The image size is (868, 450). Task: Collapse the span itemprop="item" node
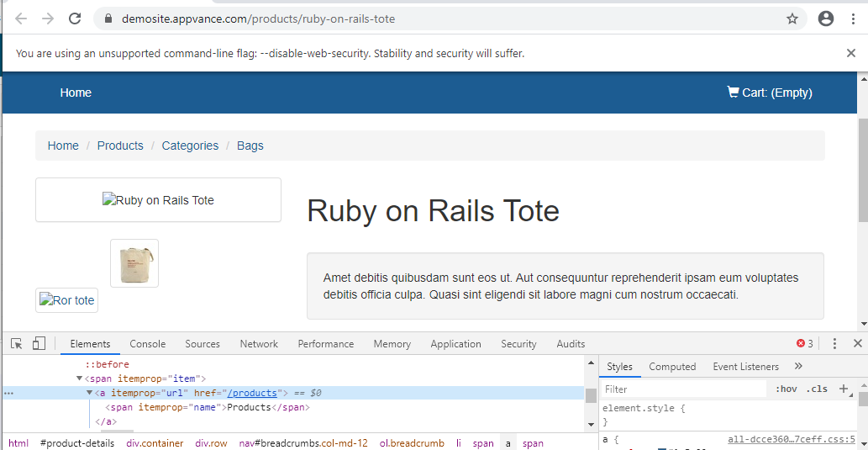pos(80,379)
